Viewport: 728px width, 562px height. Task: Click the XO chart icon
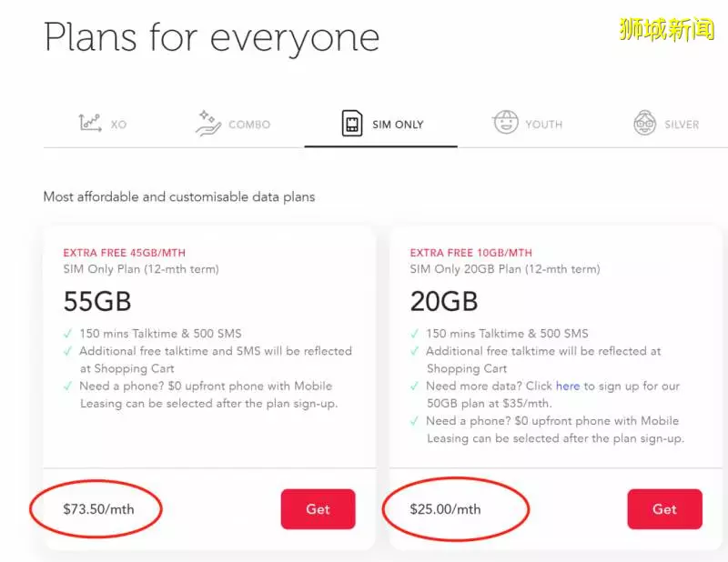89,123
